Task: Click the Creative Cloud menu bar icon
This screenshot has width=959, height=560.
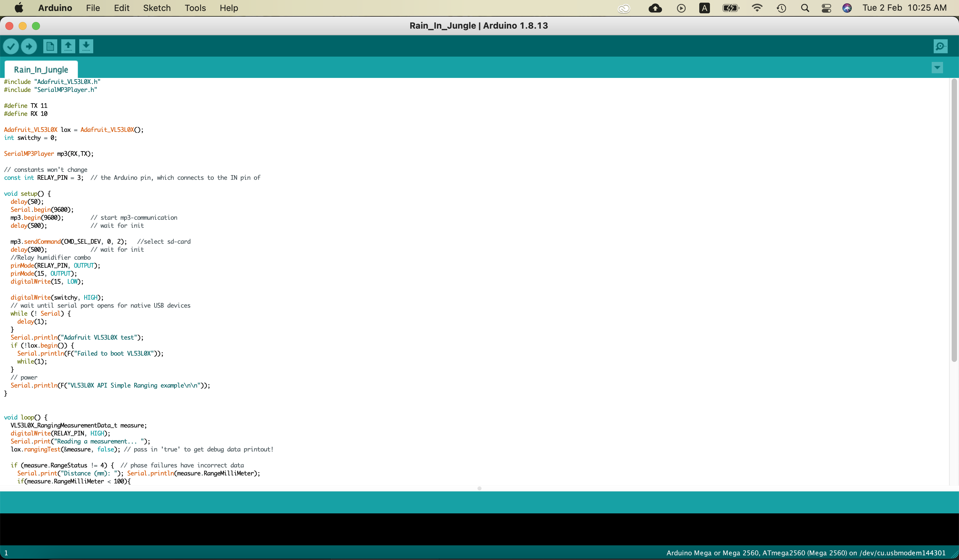Action: point(624,8)
